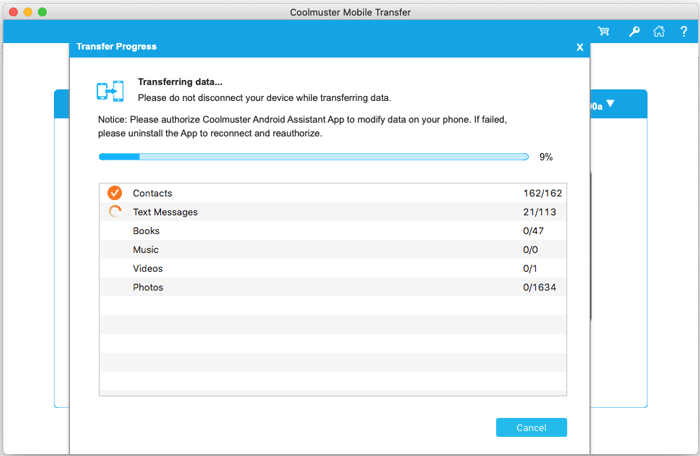Select the Photos row label

pos(148,287)
